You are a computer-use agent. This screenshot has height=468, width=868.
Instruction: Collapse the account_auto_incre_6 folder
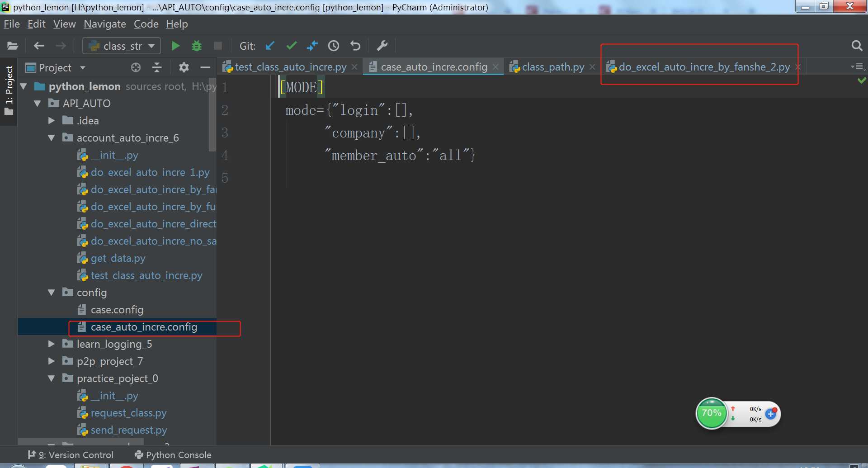(51, 138)
